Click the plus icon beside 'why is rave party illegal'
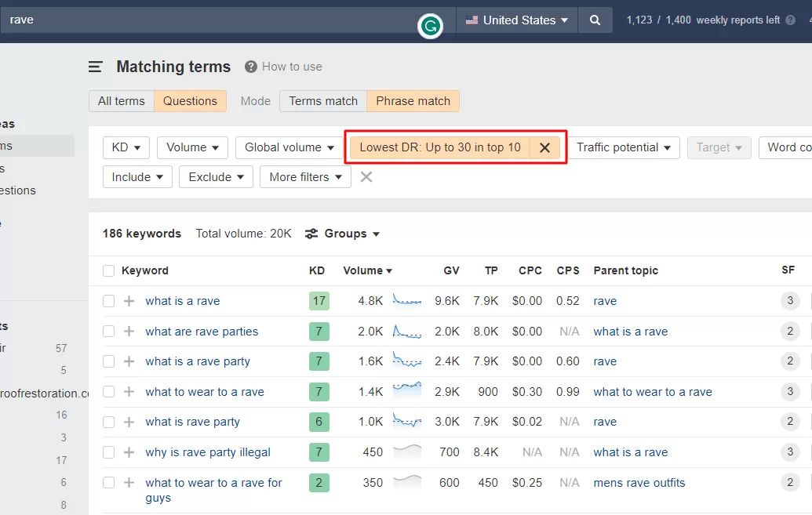 click(129, 452)
